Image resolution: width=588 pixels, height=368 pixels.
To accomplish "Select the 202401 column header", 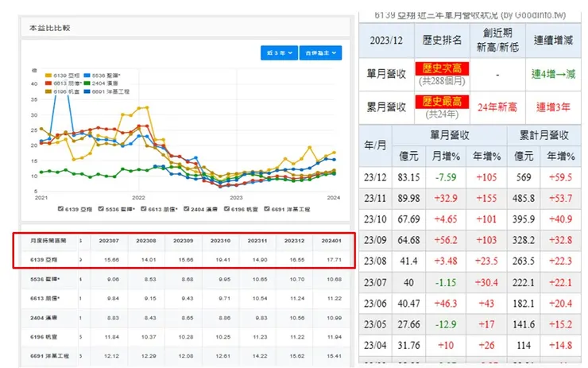I will point(331,241).
